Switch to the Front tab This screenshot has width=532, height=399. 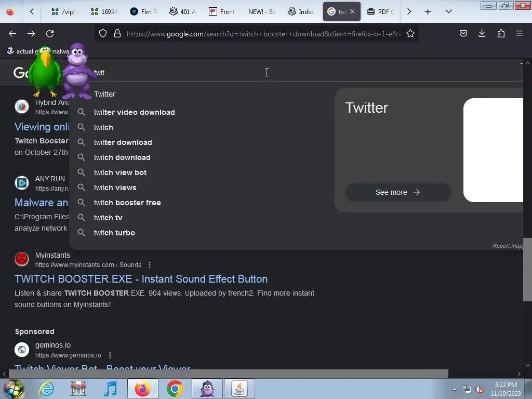222,11
